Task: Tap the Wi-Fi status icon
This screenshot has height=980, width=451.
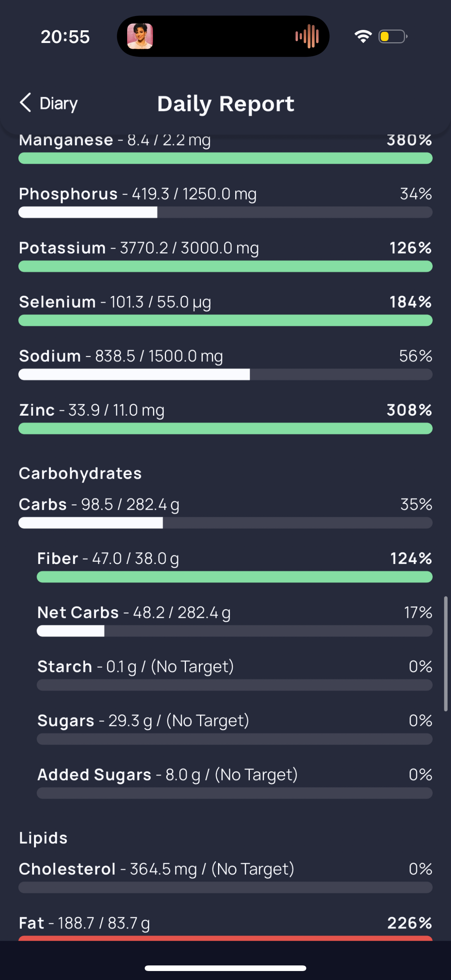Action: click(363, 37)
